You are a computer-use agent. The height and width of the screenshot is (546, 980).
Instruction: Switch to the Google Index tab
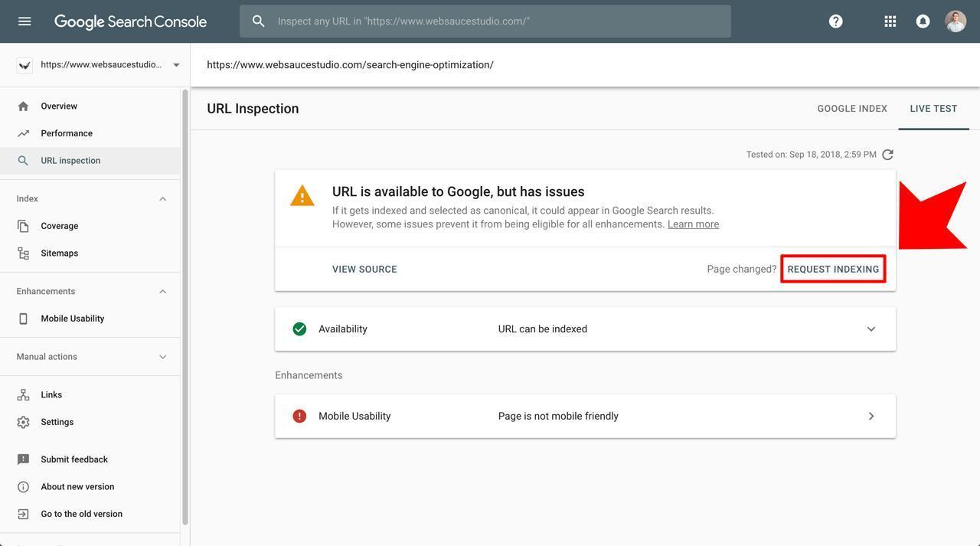pyautogui.click(x=852, y=109)
